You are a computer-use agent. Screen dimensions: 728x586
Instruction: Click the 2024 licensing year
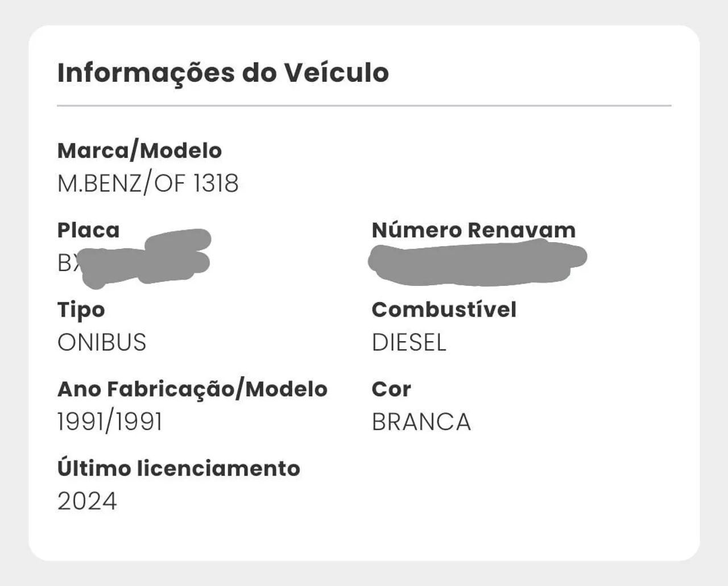pos(87,501)
